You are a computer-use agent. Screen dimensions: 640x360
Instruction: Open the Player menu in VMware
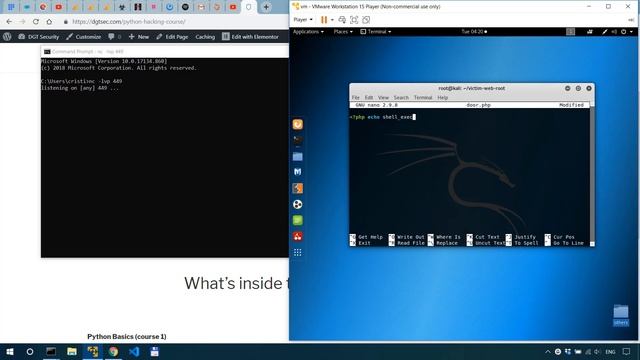[x=303, y=20]
